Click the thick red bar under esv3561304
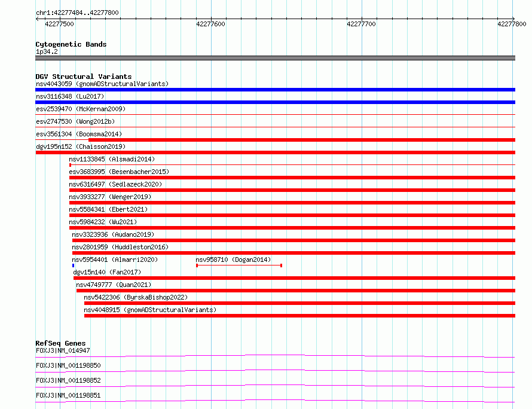532x409 pixels. point(302,140)
